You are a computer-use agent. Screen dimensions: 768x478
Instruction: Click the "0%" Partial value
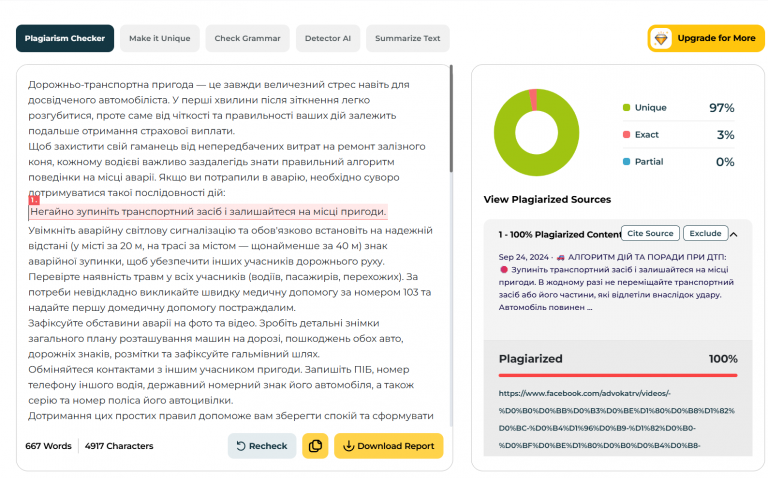725,162
